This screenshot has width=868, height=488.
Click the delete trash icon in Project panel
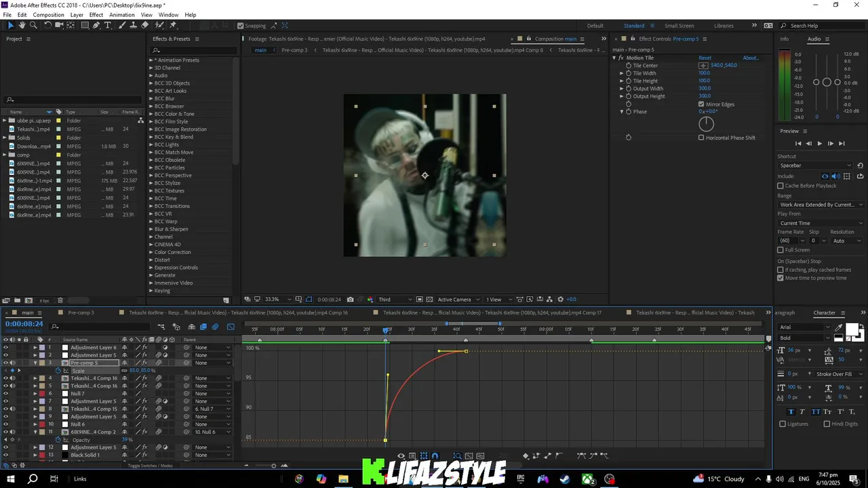60,300
